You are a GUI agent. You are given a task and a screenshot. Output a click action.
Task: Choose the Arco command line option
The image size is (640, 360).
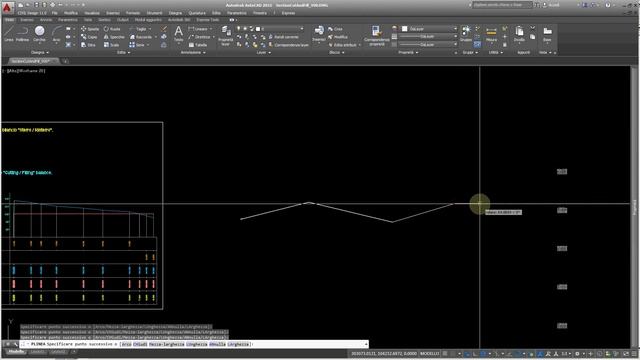click(x=127, y=344)
